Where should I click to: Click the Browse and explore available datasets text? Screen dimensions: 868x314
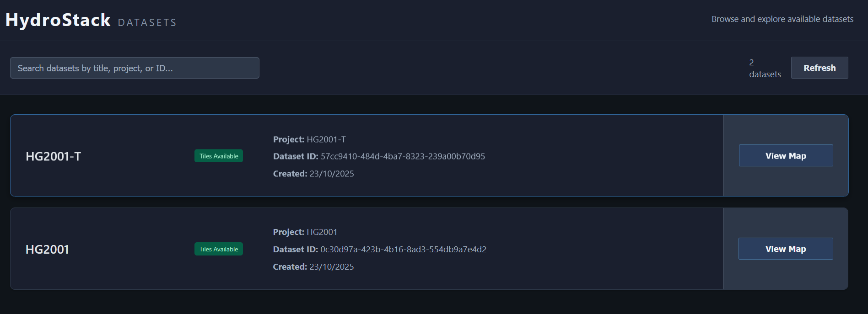(x=782, y=19)
